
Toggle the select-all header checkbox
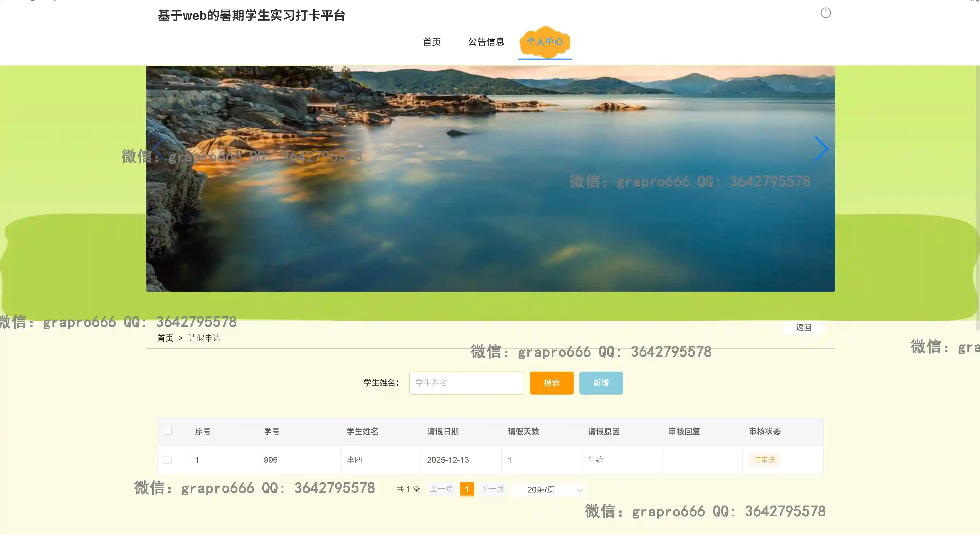pyautogui.click(x=168, y=431)
